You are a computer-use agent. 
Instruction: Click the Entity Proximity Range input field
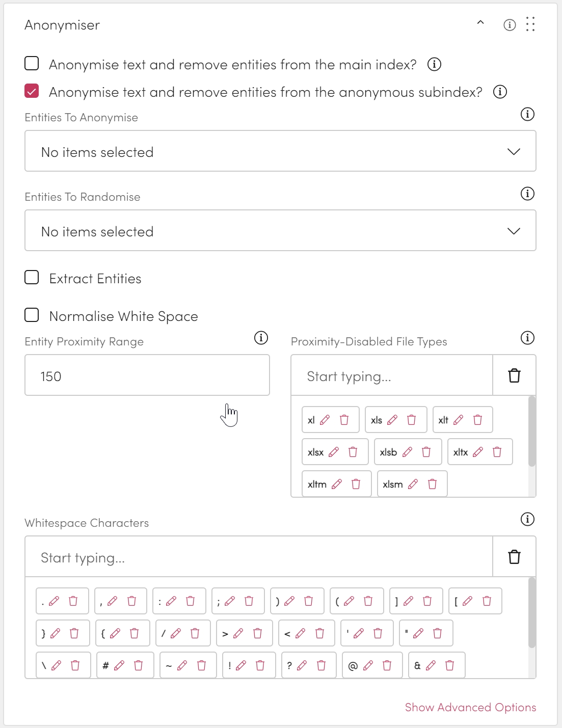[x=147, y=375]
